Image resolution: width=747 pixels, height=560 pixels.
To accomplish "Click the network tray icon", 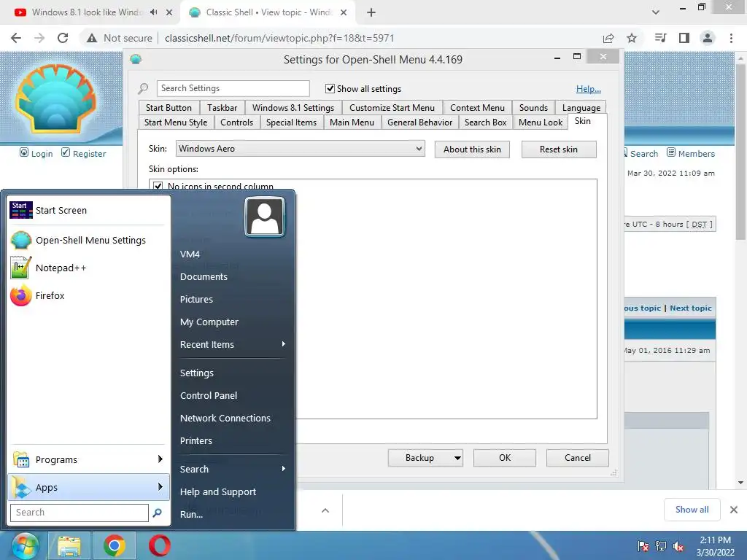I will coord(661,546).
